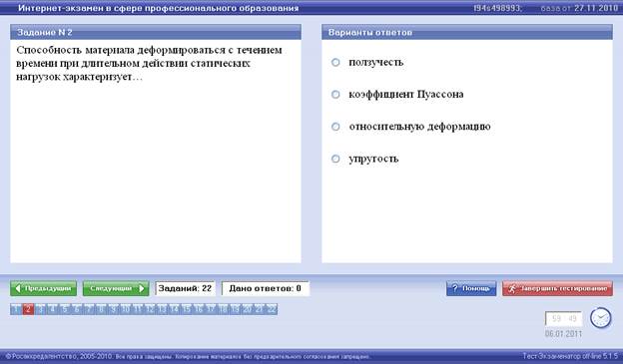Jump to question number 9
The image size is (623, 364).
pyautogui.click(x=113, y=309)
